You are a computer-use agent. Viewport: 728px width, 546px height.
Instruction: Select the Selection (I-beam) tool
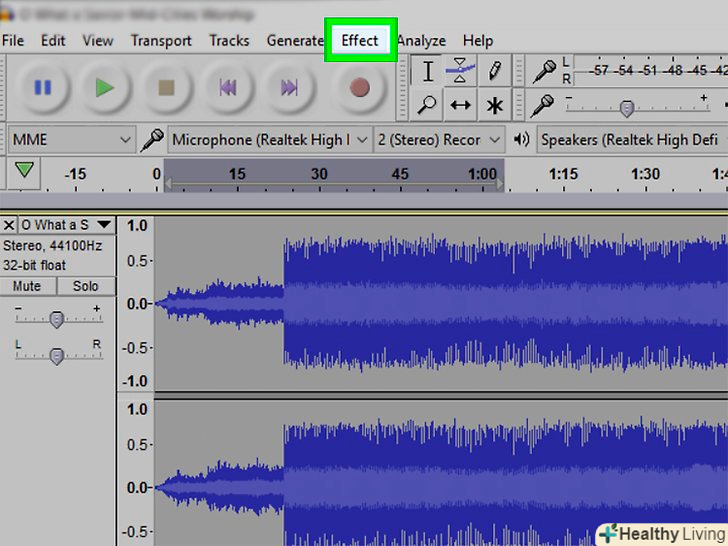pyautogui.click(x=428, y=71)
